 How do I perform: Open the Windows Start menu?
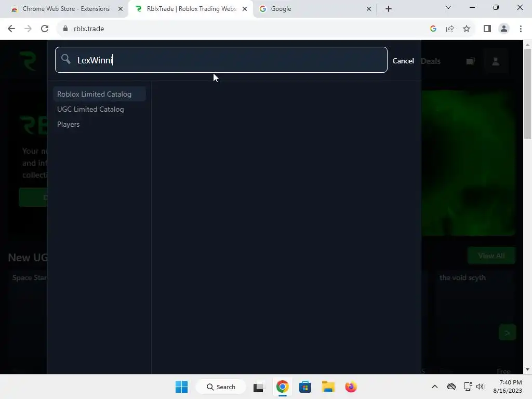pos(181,387)
